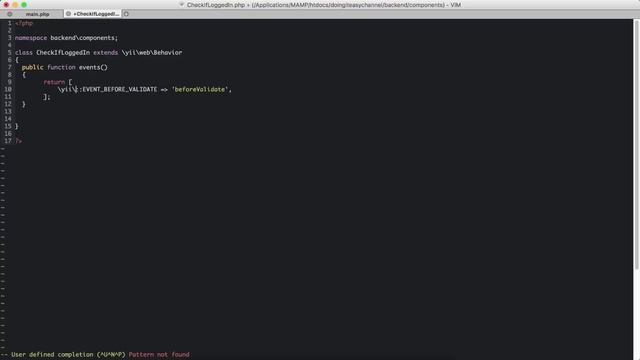
Task: Click line number 13
Action: (x=8, y=111)
